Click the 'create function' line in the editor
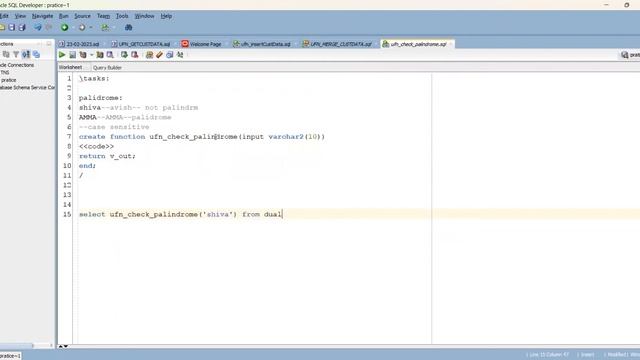The image size is (640, 360). coord(202,137)
